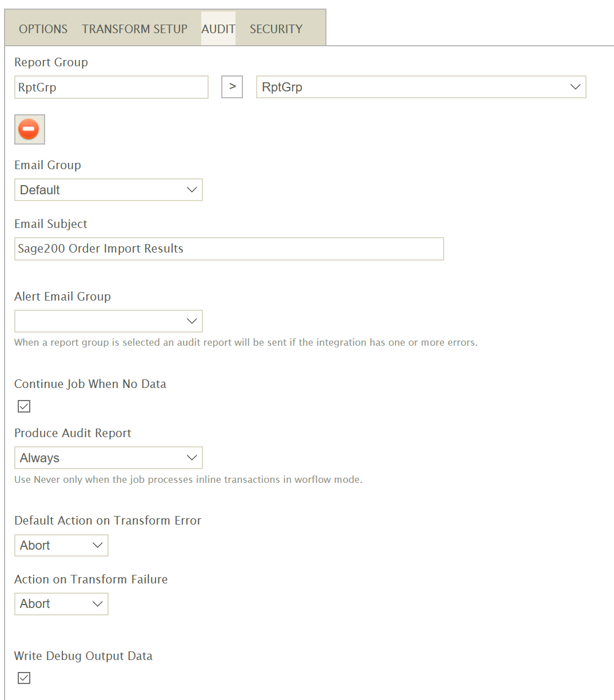Open Action on Transform Failure dropdown
Viewport: 614px width, 700px height.
61,604
